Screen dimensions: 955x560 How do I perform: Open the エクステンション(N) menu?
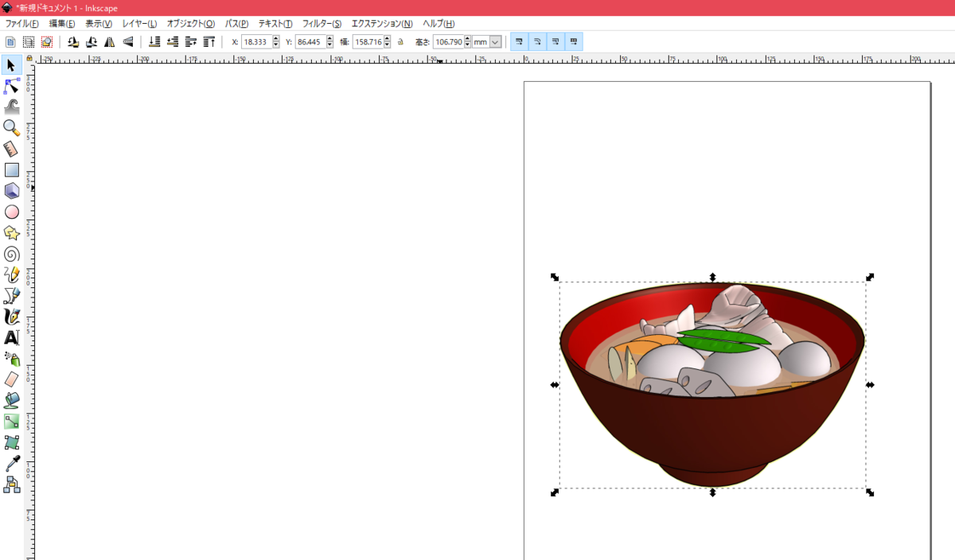point(382,24)
